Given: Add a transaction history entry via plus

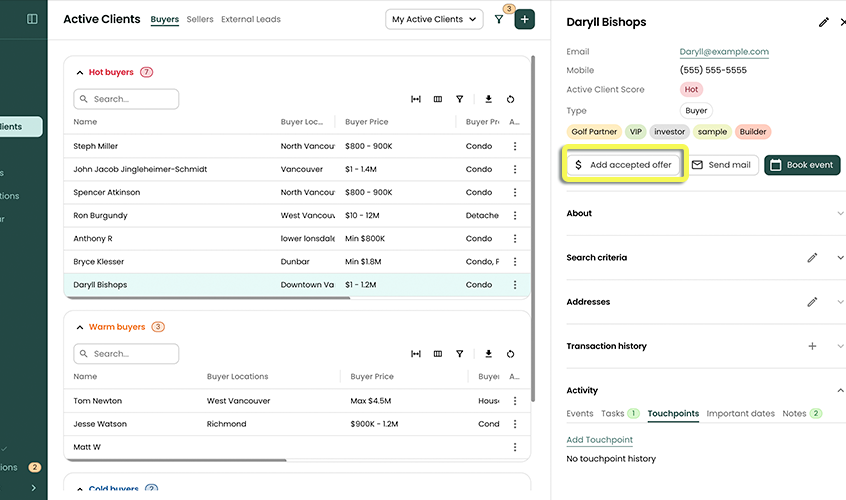Looking at the screenshot, I should [812, 346].
